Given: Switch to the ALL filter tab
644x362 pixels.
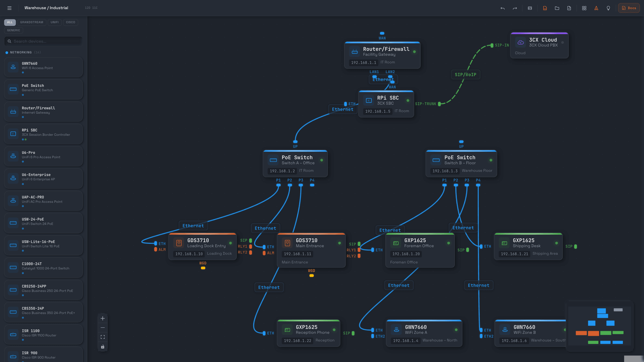Looking at the screenshot, I should 10,22.
